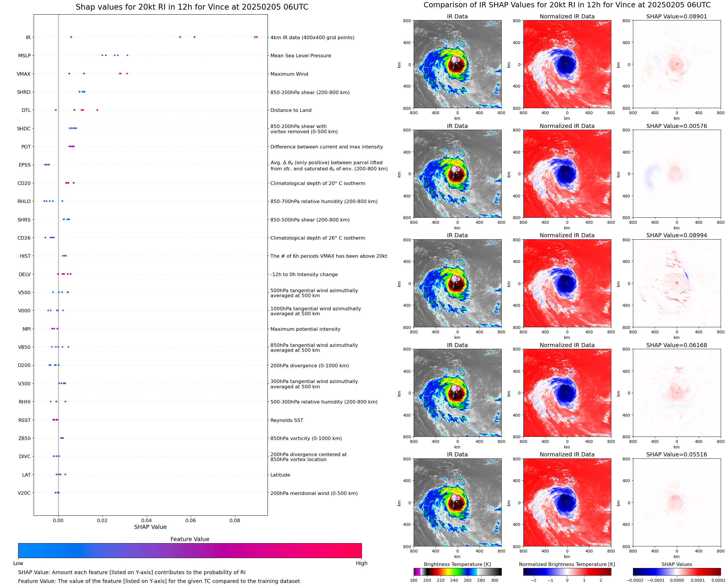Image resolution: width=728 pixels, height=587 pixels.
Task: Click the MSLP feature label
Action: point(24,56)
